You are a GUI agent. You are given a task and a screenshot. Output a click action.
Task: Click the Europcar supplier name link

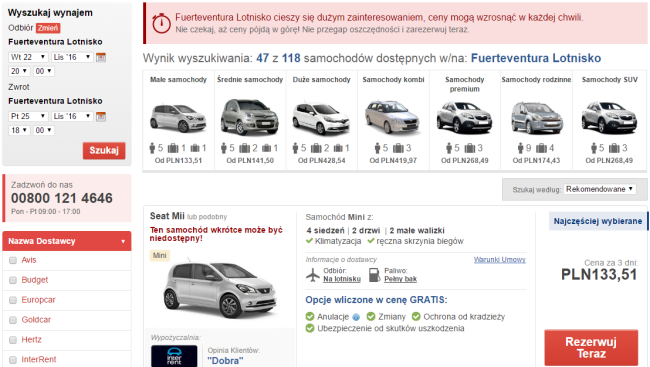pyautogui.click(x=39, y=300)
